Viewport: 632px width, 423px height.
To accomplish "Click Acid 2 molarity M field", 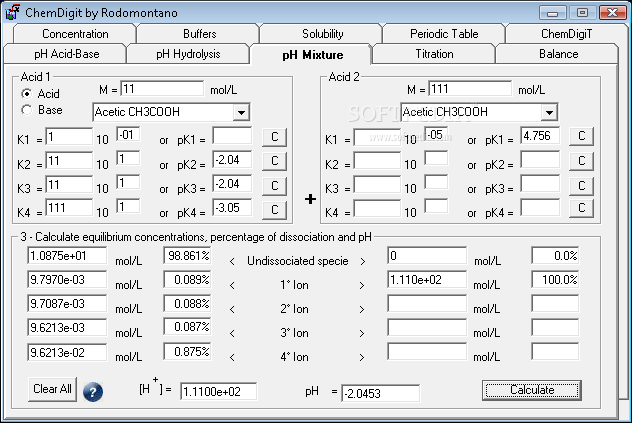I will pyautogui.click(x=470, y=89).
